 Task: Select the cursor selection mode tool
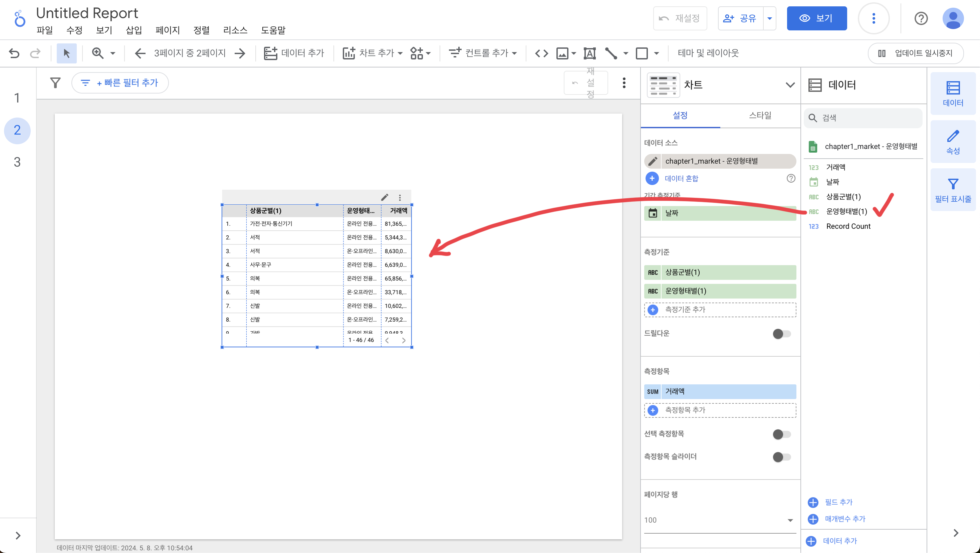(x=66, y=53)
